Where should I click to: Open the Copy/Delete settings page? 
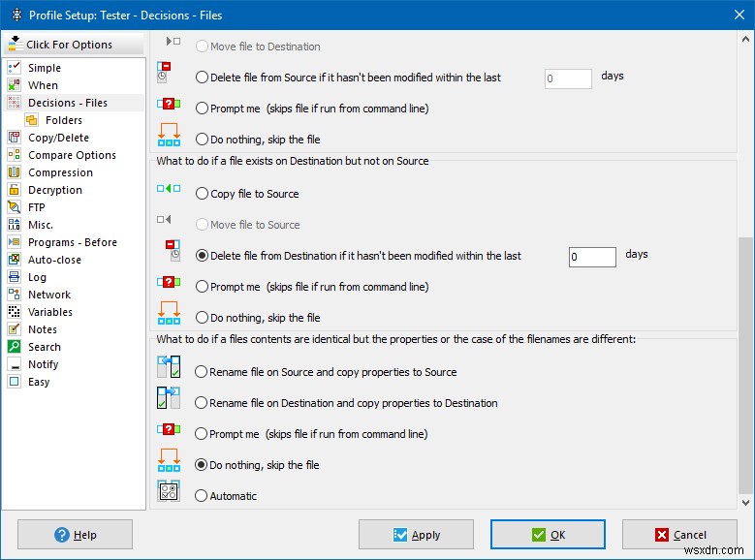(x=58, y=138)
